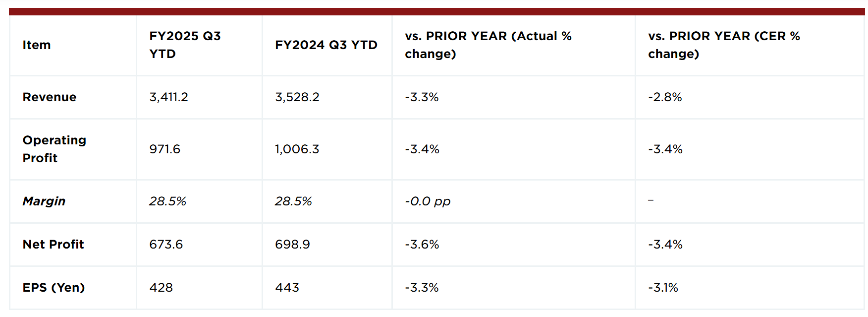Select the "Revenue" row label
The image size is (868, 317).
(x=50, y=97)
